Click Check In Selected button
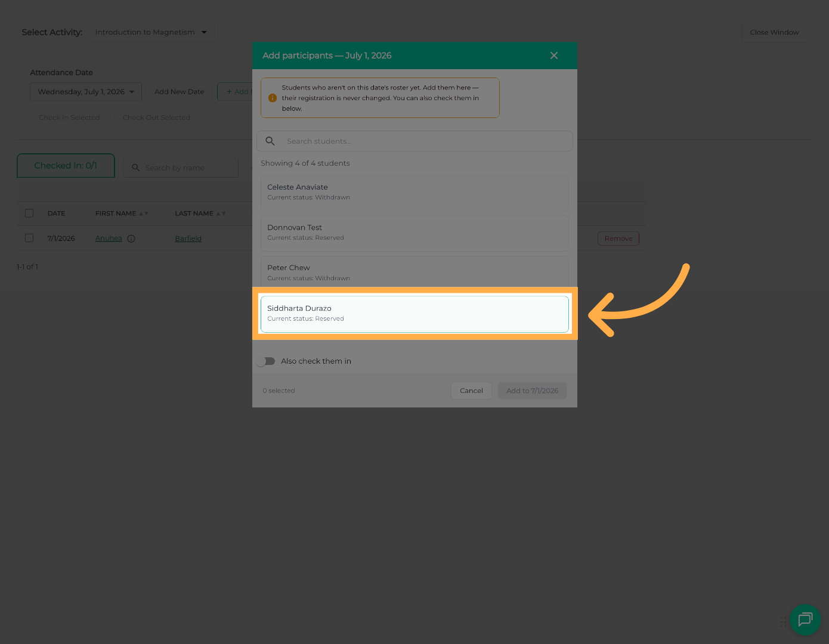The image size is (829, 644). [69, 117]
